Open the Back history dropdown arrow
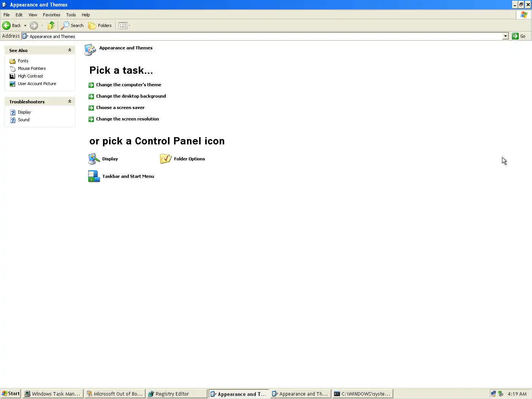Image resolution: width=532 pixels, height=399 pixels. tap(25, 25)
